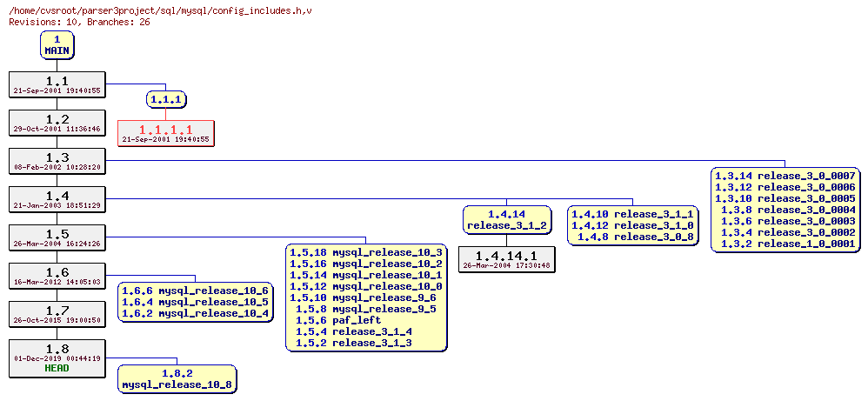
Task: Select 1.5.18 mysql_release_10_3 entry
Action: 366,252
